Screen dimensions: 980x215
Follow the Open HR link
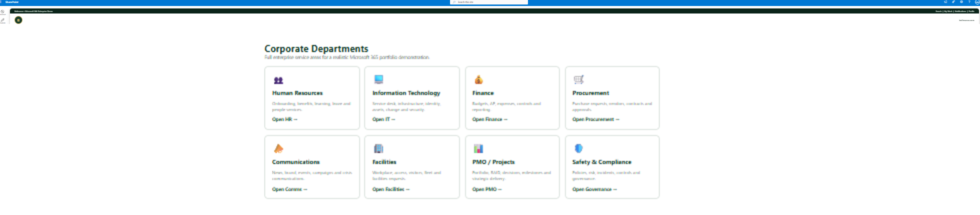(x=285, y=119)
